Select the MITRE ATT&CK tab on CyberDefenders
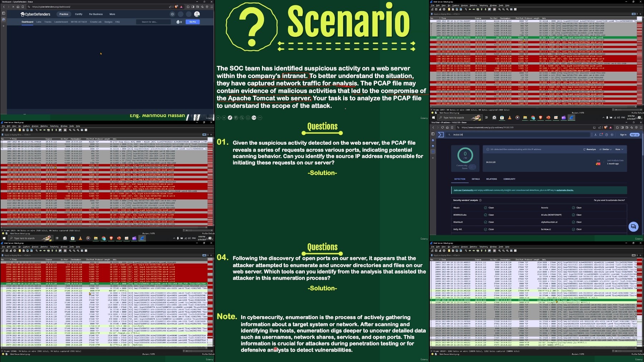644x362 pixels. [79, 22]
